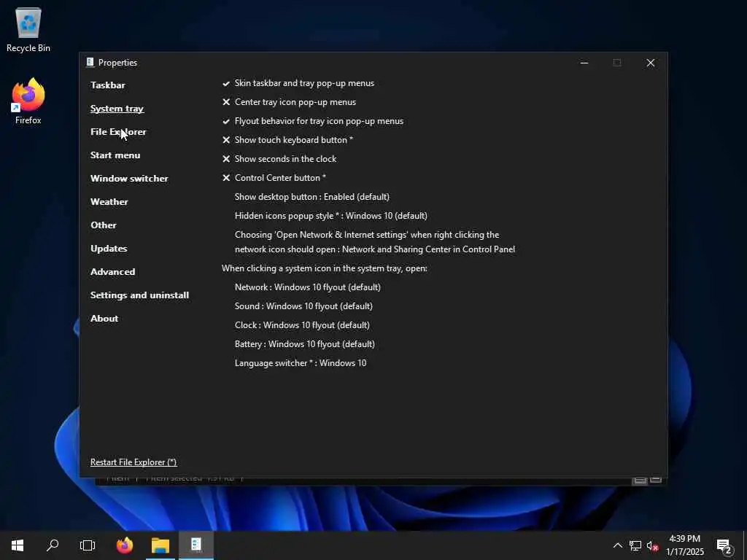Screen dimensions: 747x560
Task: Change Battery flyout option
Action: tap(305, 344)
